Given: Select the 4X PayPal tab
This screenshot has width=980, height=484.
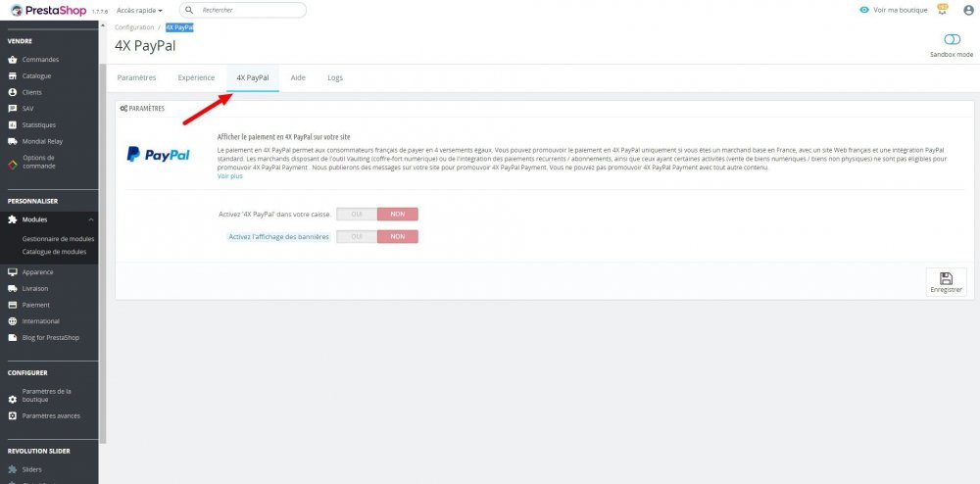Looking at the screenshot, I should pyautogui.click(x=253, y=78).
